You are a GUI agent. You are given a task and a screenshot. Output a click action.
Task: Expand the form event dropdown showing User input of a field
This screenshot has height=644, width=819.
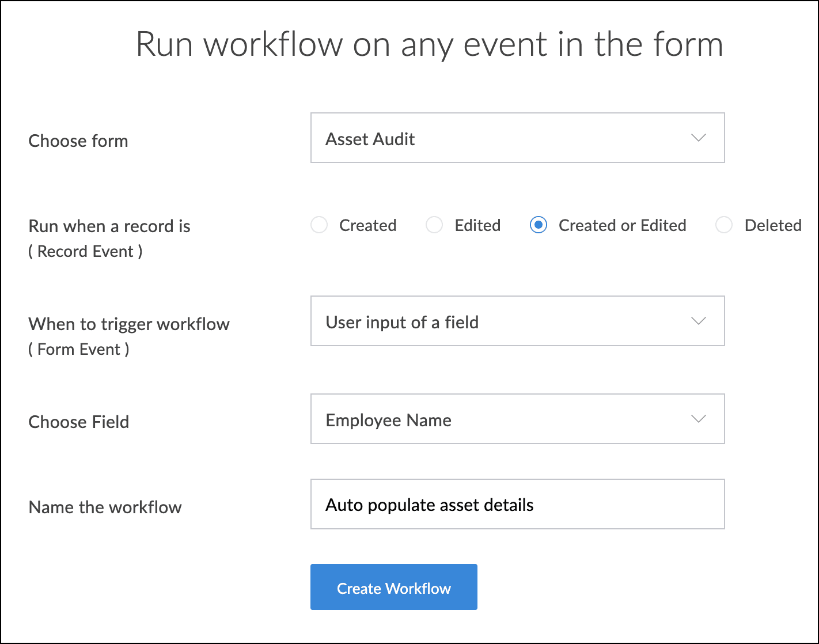pyautogui.click(x=517, y=321)
